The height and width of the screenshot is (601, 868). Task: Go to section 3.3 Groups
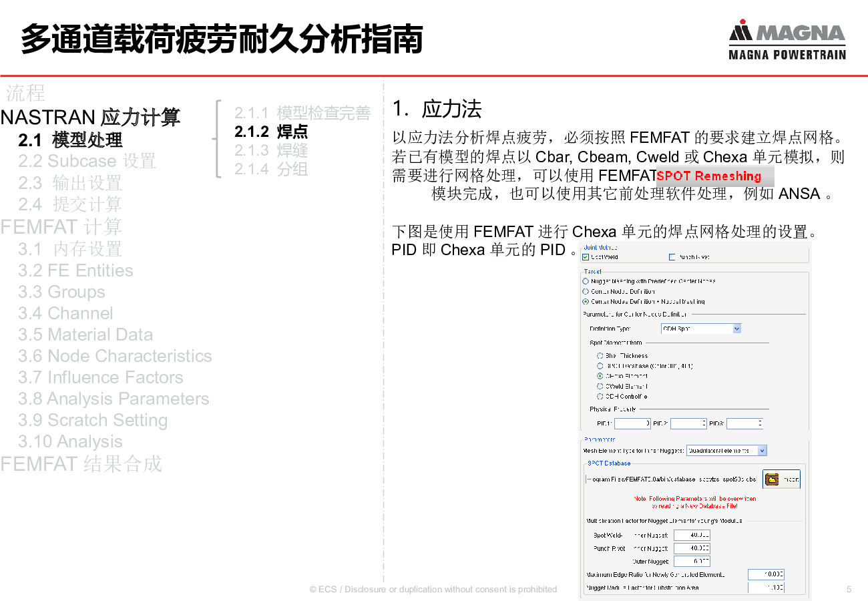tap(61, 292)
